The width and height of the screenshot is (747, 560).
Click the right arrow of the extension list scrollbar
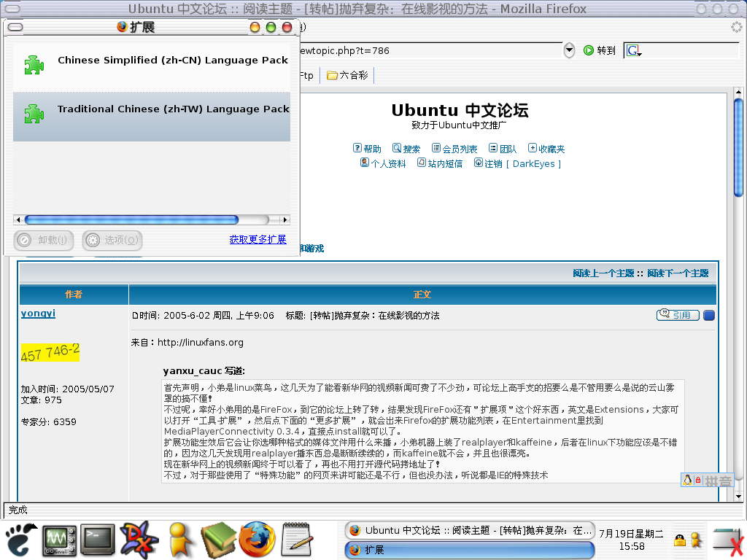coord(285,219)
